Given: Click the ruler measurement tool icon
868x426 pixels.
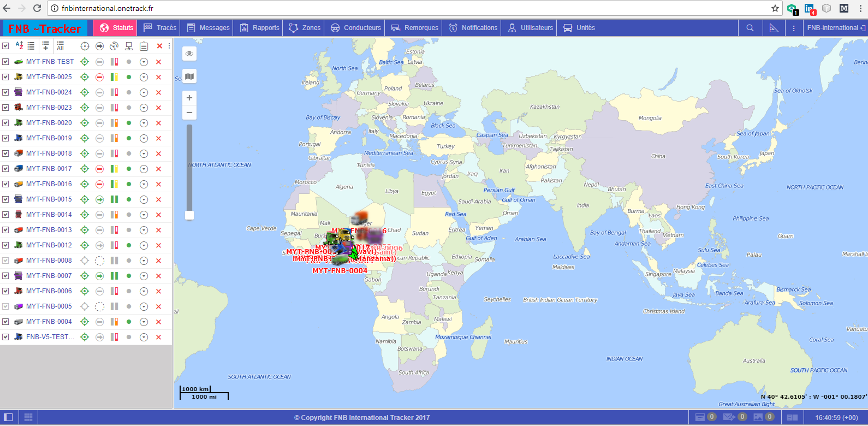Looking at the screenshot, I should click(774, 28).
